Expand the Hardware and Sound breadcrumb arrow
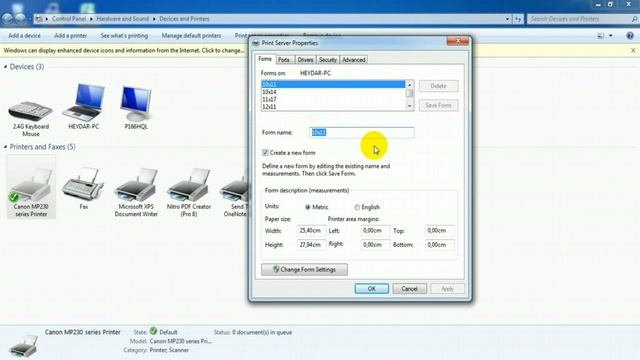This screenshot has height=360, width=640. click(154, 19)
